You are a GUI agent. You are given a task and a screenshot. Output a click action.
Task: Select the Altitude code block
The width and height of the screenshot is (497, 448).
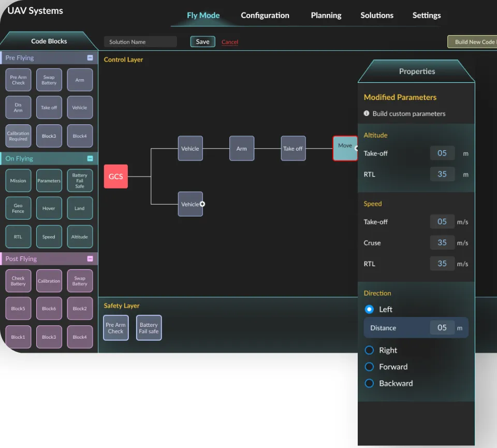pyautogui.click(x=80, y=237)
